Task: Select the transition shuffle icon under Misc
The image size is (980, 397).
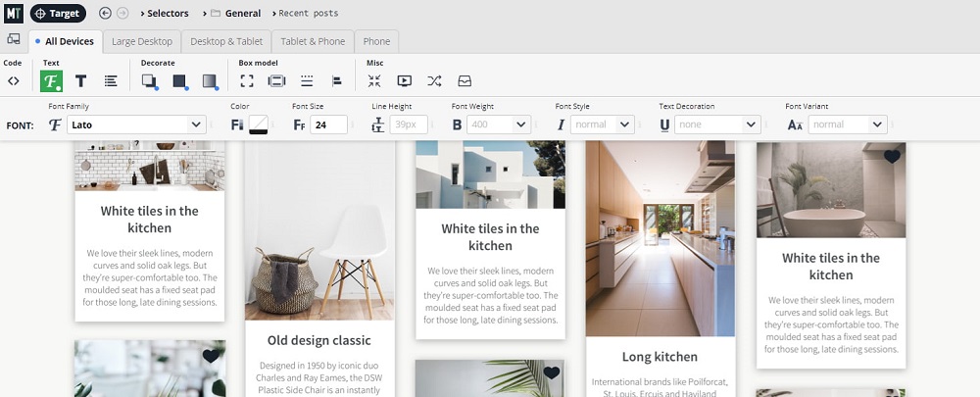Action: [434, 81]
